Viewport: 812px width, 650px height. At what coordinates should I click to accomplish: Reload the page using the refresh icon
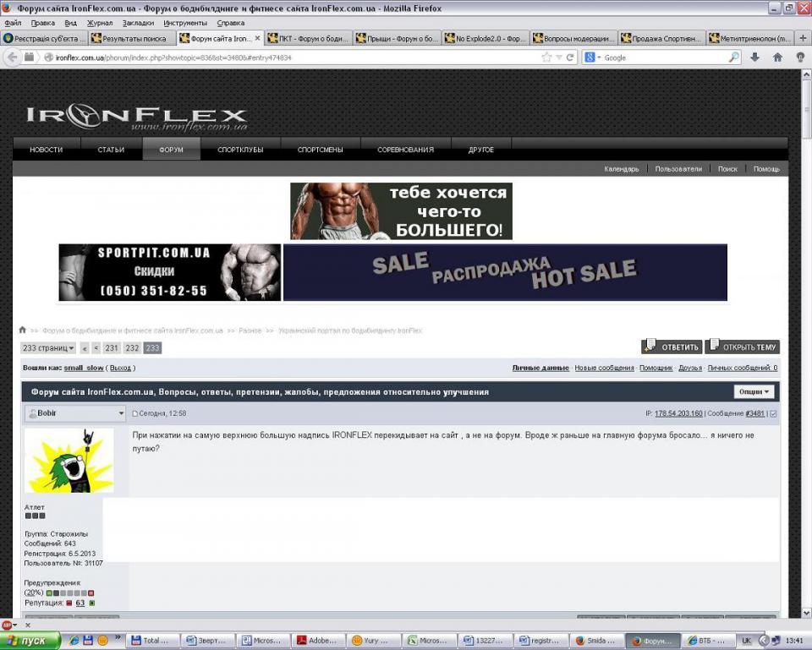pos(571,57)
